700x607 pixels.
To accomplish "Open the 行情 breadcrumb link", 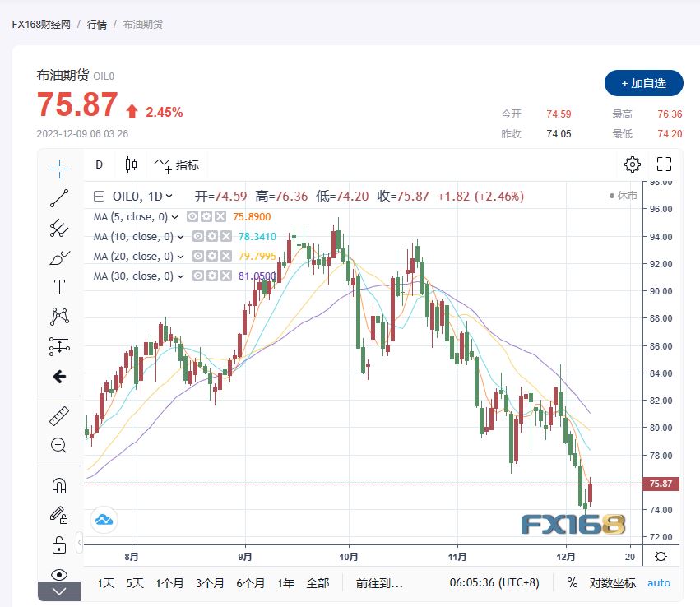I will coord(97,24).
